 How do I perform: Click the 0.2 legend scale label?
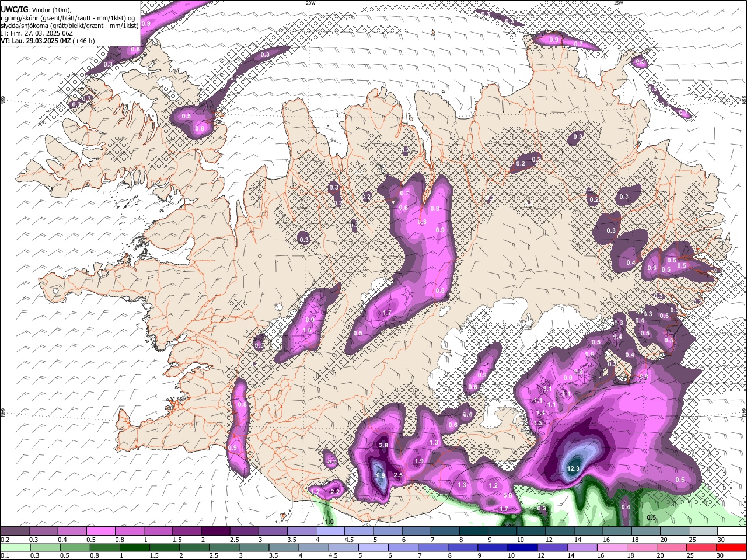coord(4,540)
